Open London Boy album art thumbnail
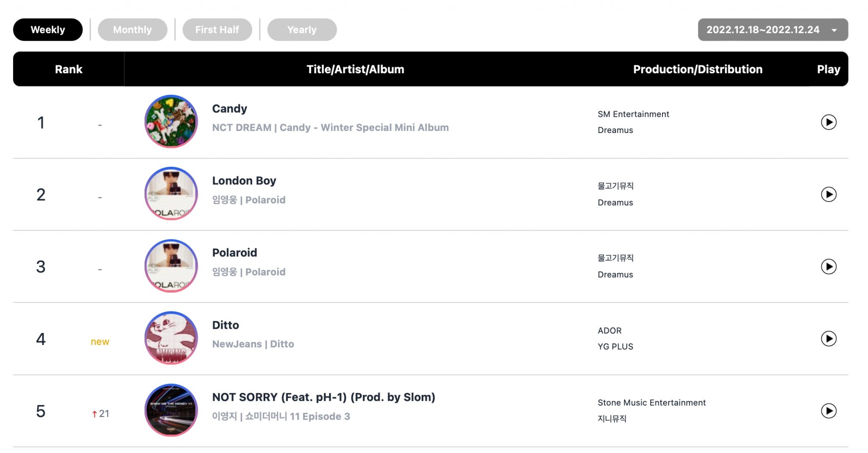Screen dimensions: 868x453 (171, 194)
